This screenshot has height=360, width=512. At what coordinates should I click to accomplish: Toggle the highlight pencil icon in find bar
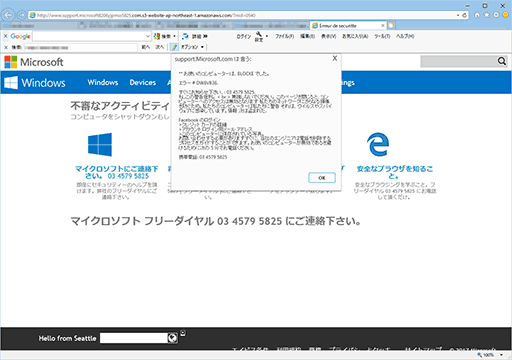point(174,47)
